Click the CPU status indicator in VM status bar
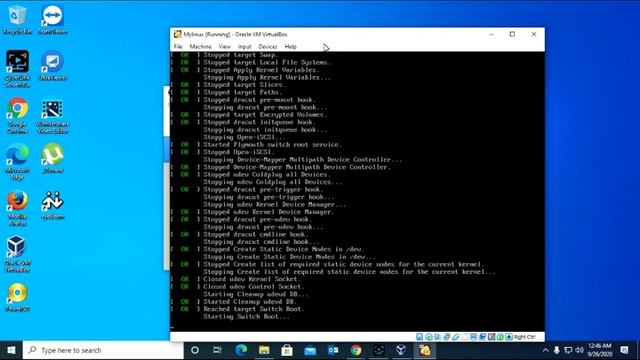 (x=491, y=337)
